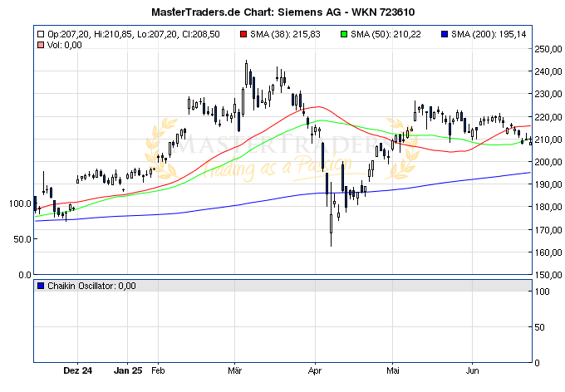Click the Vol: 0,00 label

(65, 45)
